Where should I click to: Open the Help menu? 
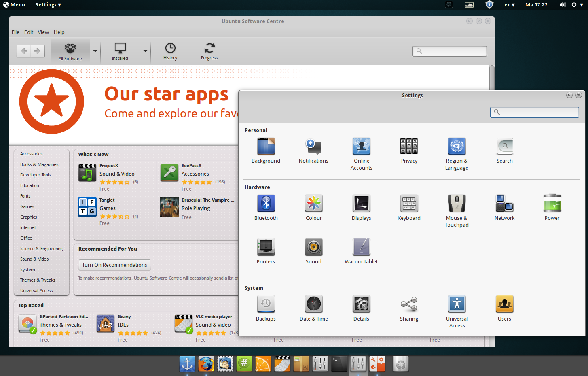(59, 32)
